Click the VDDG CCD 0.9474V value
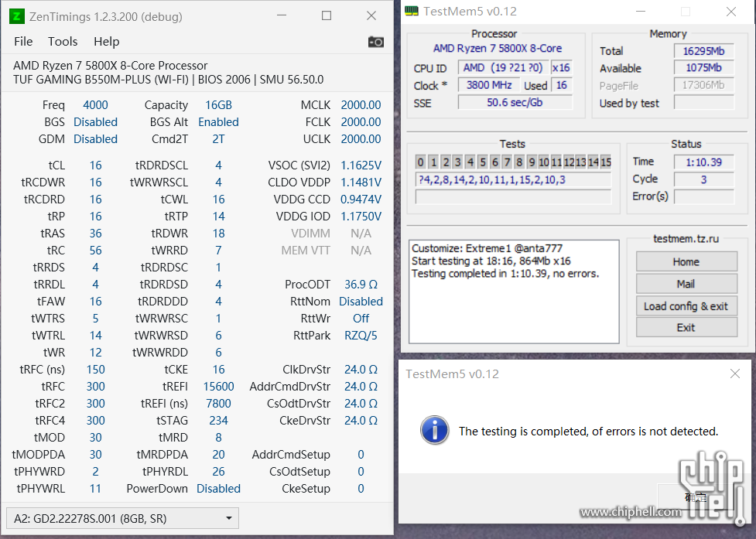This screenshot has height=539, width=756. tap(361, 200)
